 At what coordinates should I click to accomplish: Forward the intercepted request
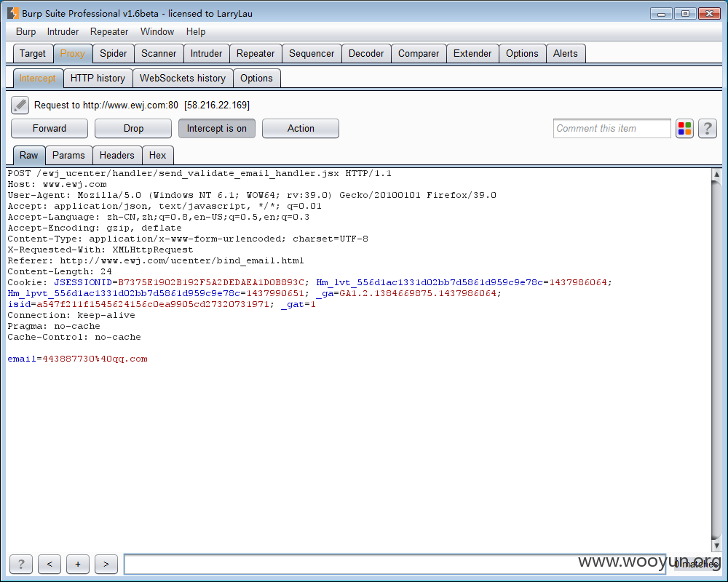coord(50,129)
